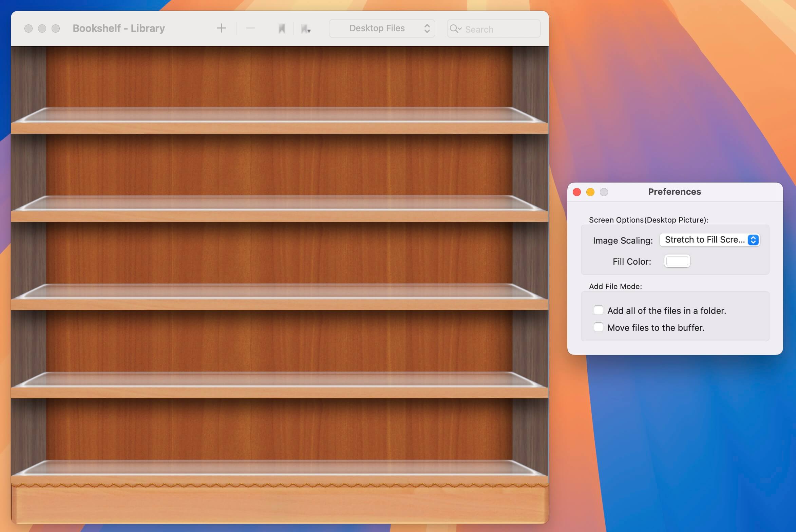Click the search magnifier icon
The height and width of the screenshot is (532, 796).
[x=455, y=29]
